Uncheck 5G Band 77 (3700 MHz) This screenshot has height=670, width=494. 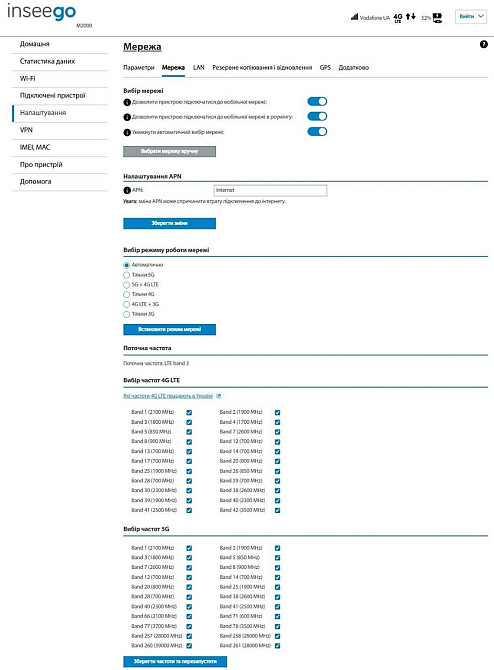click(x=189, y=626)
